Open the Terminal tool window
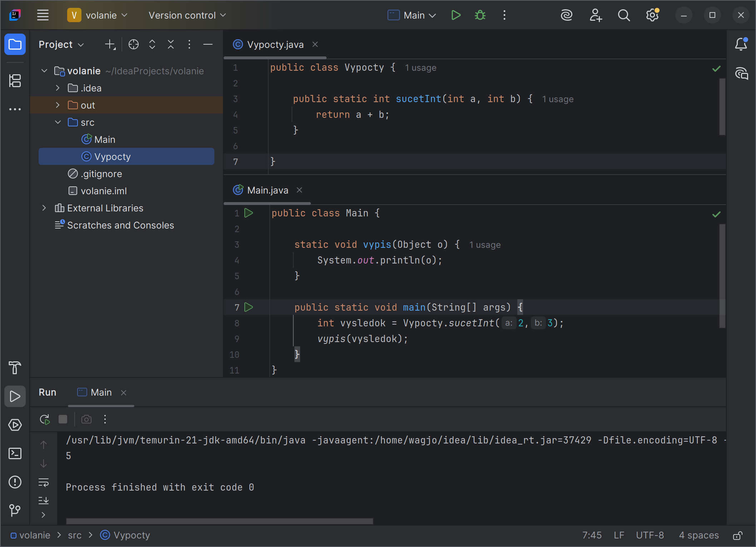 (x=15, y=453)
